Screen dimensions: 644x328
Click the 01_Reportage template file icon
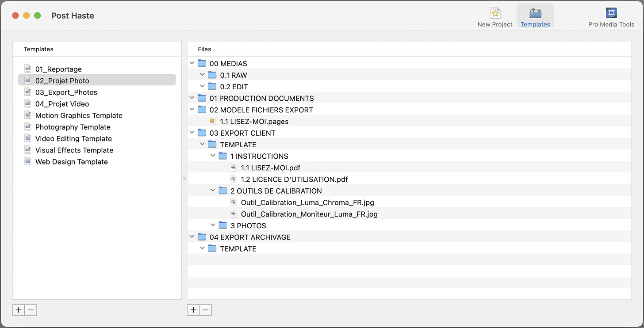point(28,69)
